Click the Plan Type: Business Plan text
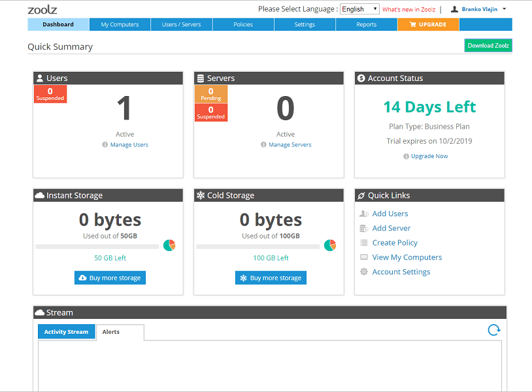Viewport: 532px width, 392px height. point(429,127)
